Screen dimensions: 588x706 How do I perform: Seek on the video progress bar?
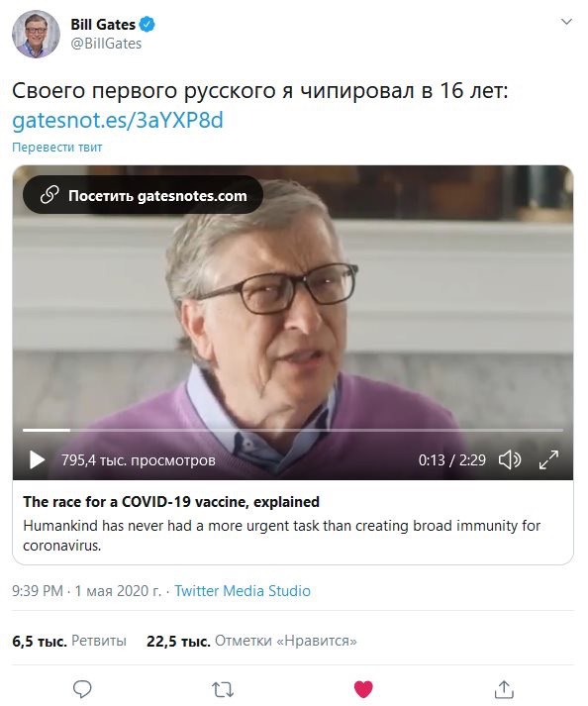[293, 431]
